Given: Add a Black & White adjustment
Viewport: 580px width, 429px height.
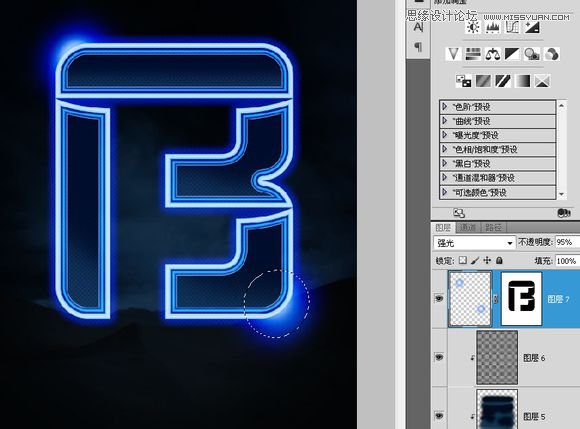Looking at the screenshot, I should point(512,54).
